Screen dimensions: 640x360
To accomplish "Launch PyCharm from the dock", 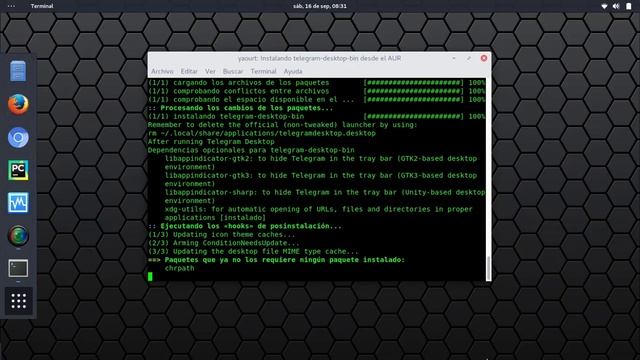I will [x=18, y=170].
